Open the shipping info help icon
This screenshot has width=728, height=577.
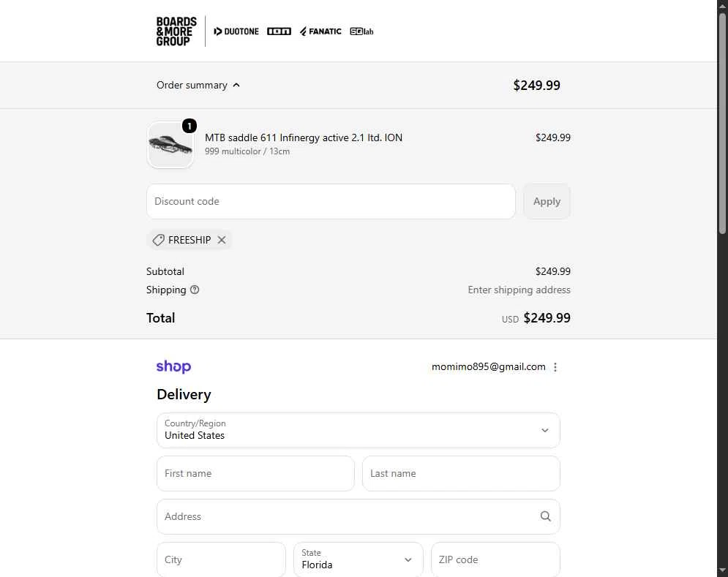click(x=195, y=290)
